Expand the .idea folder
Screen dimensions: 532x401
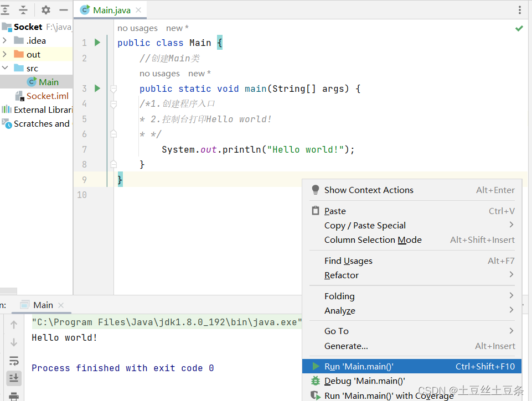pyautogui.click(x=4, y=40)
